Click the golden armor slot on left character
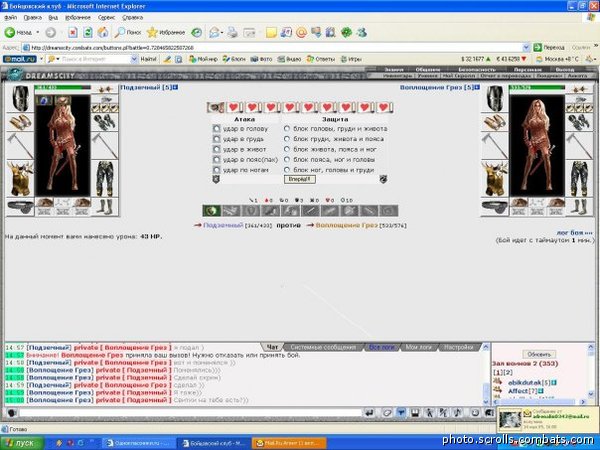 (20, 179)
